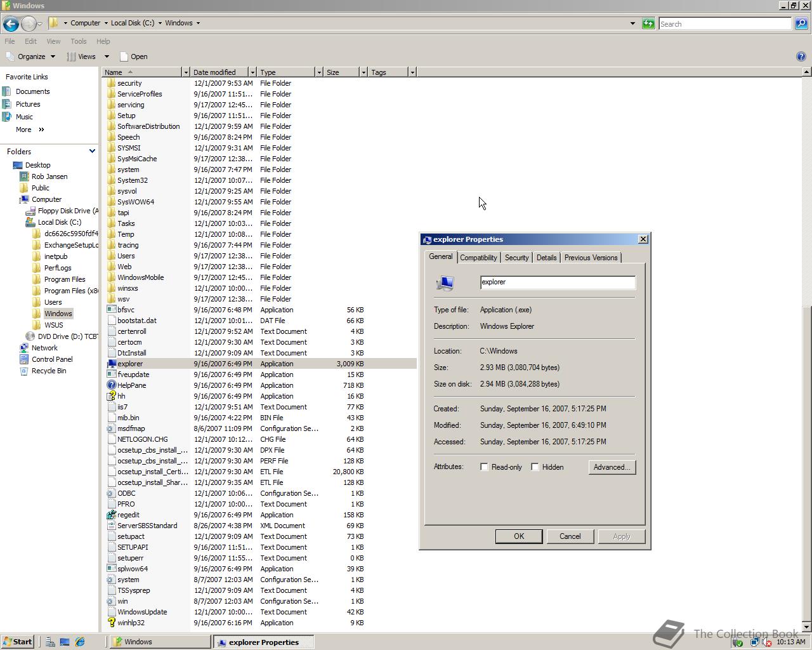
Task: Select Floppy Disk Drive in folder tree
Action: point(62,211)
